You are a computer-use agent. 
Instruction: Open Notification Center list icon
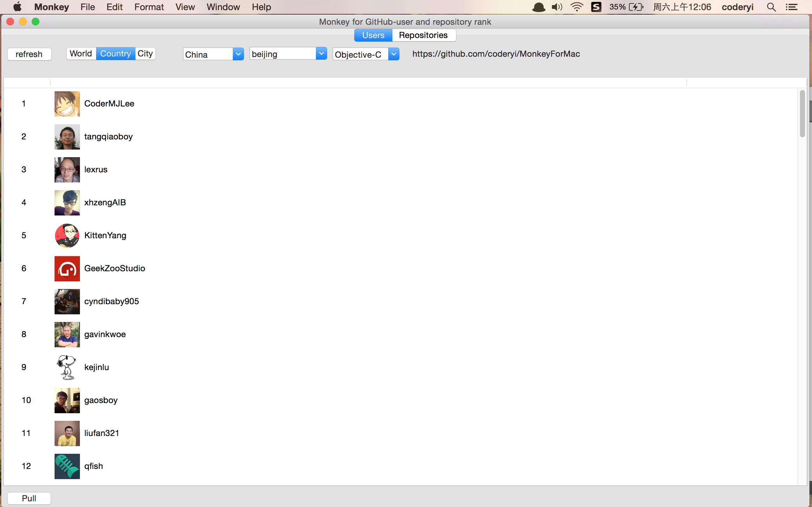pos(791,7)
